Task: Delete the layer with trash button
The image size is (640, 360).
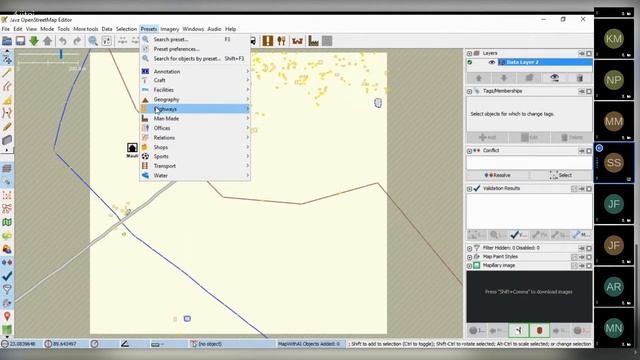Action: click(x=580, y=78)
